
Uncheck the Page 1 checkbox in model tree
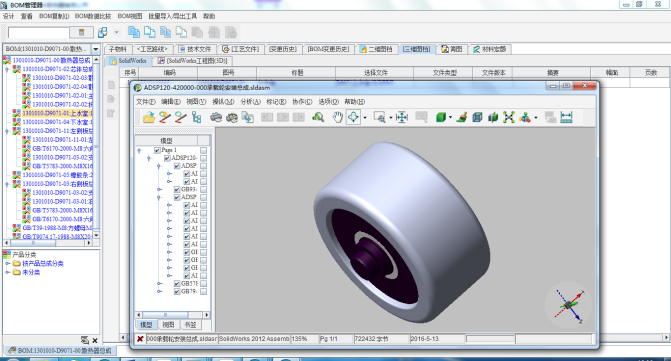click(x=157, y=150)
